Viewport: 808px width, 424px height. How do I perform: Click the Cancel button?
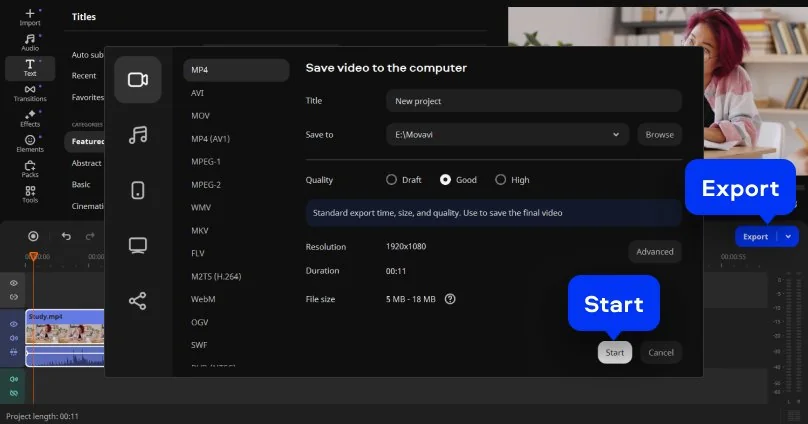click(x=661, y=352)
